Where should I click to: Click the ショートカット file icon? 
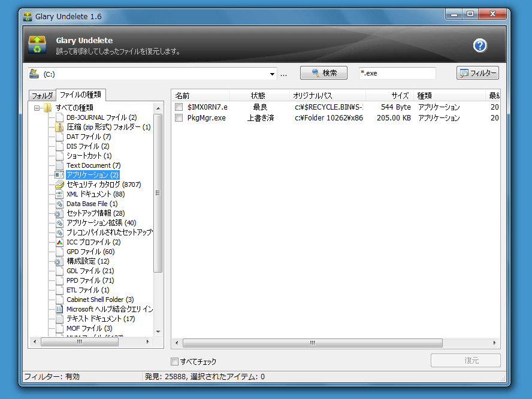coord(59,156)
